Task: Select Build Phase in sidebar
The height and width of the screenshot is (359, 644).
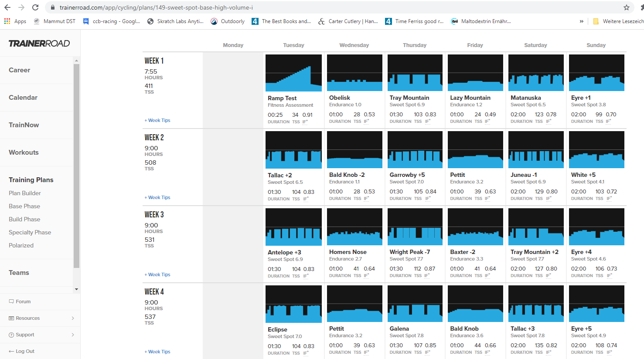Action: (x=24, y=219)
